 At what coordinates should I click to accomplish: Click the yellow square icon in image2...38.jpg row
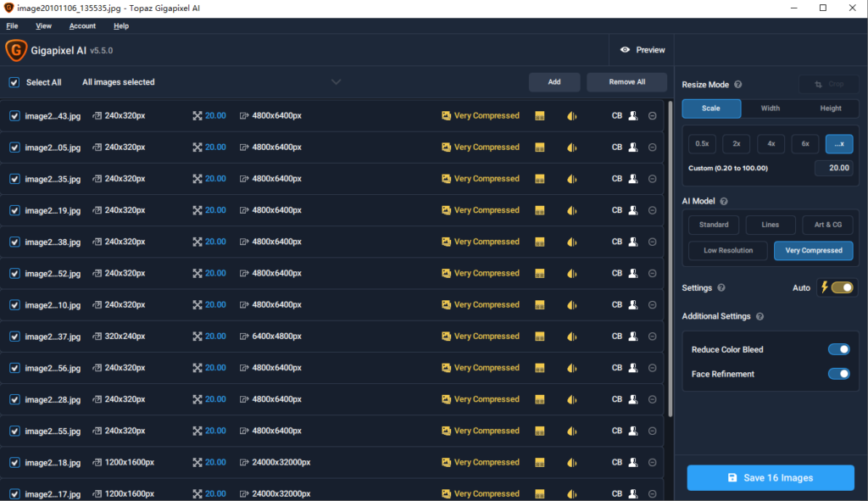[540, 242]
